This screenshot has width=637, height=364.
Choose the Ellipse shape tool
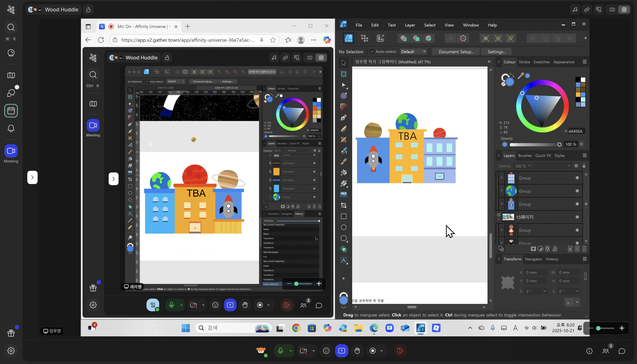click(x=344, y=227)
